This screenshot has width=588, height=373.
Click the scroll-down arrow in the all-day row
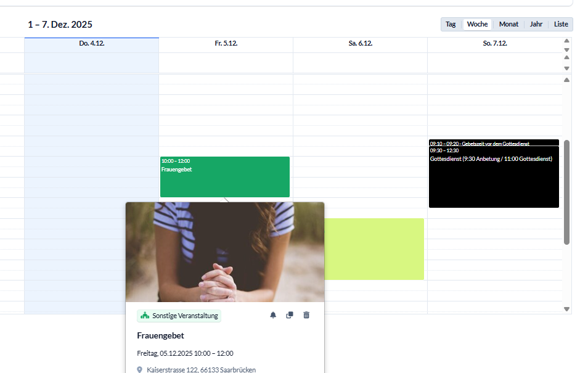566,68
